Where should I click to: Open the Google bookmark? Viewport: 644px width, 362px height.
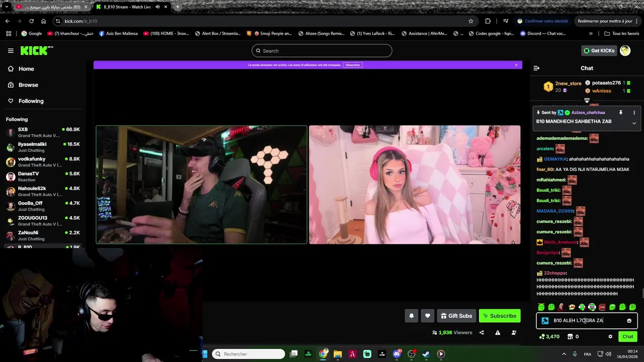click(31, 34)
